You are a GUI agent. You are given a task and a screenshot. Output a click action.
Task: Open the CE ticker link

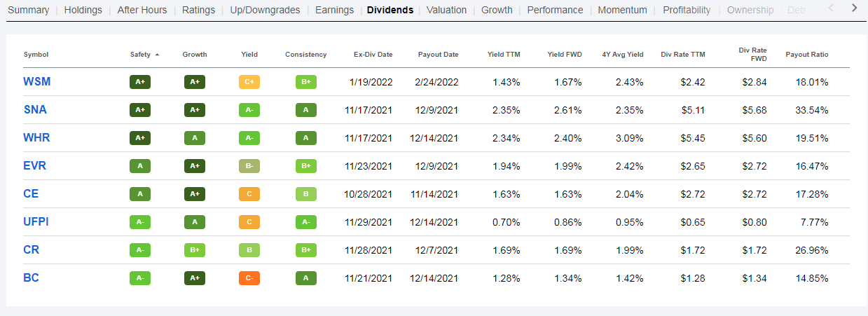coord(31,194)
